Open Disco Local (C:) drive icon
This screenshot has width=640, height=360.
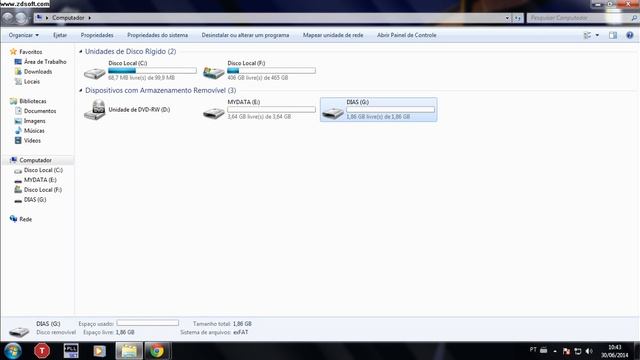click(x=95, y=73)
